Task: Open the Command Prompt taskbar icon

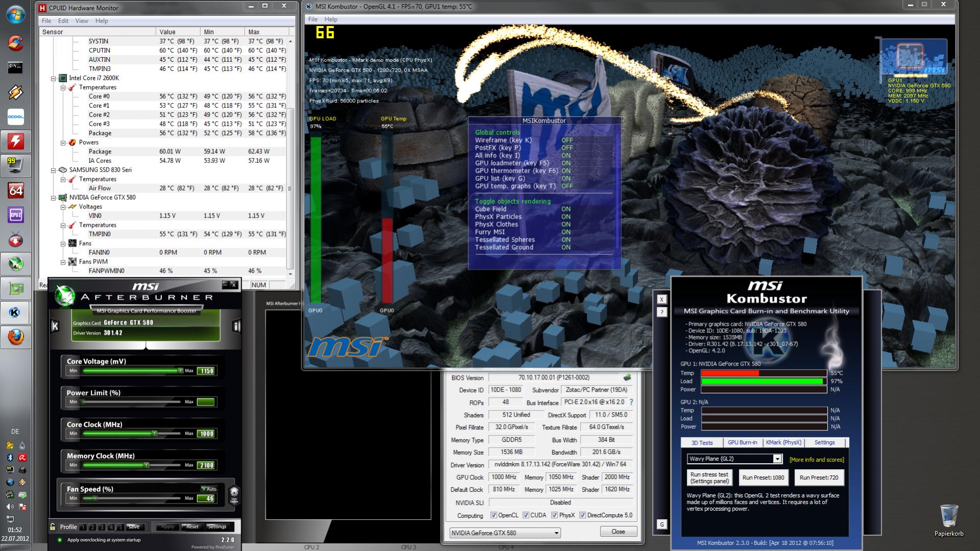Action: click(x=15, y=67)
